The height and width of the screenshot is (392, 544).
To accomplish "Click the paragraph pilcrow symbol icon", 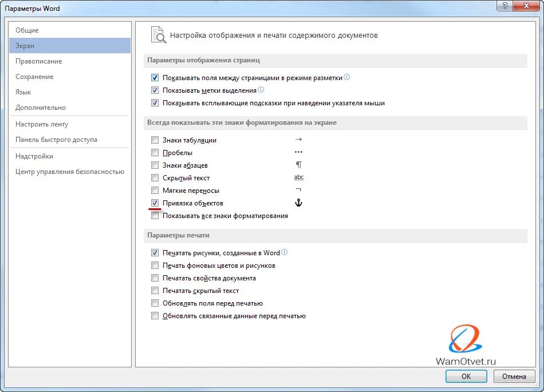I will (299, 165).
